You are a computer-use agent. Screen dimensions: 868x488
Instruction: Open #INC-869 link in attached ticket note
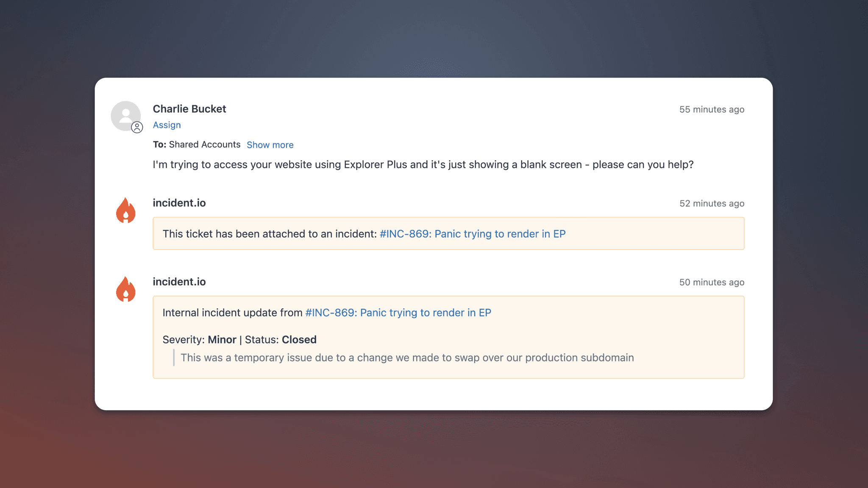click(473, 234)
